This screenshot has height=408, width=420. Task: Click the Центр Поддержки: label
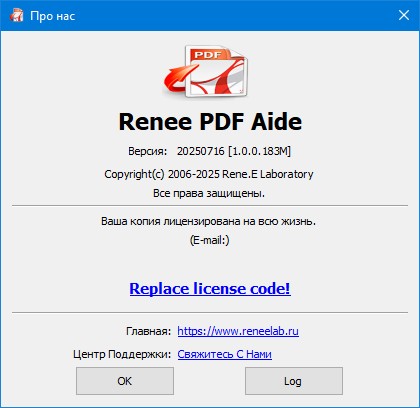[x=122, y=354]
